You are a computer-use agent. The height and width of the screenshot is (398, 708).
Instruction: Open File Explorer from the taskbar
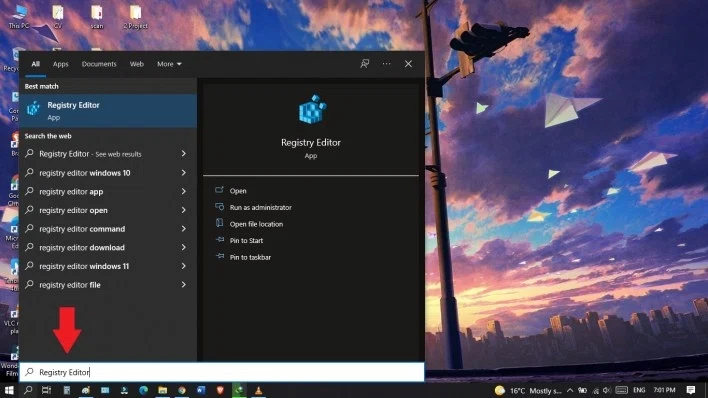[x=163, y=390]
